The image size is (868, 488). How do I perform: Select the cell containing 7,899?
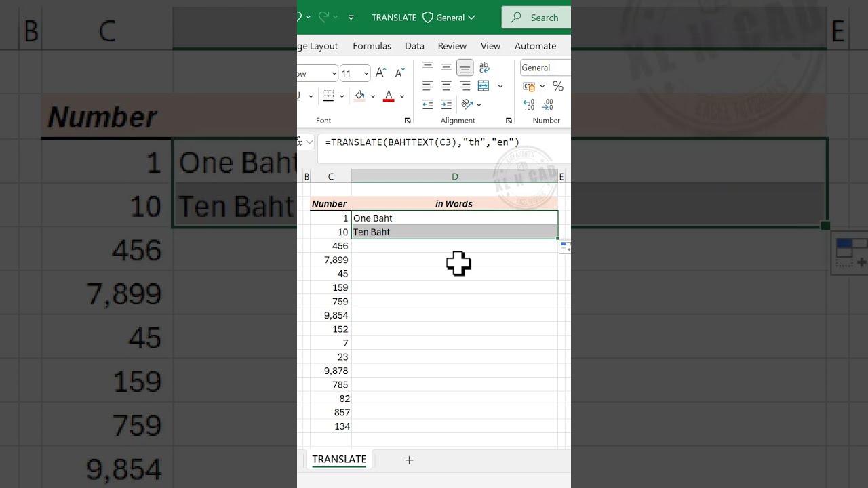coord(330,260)
